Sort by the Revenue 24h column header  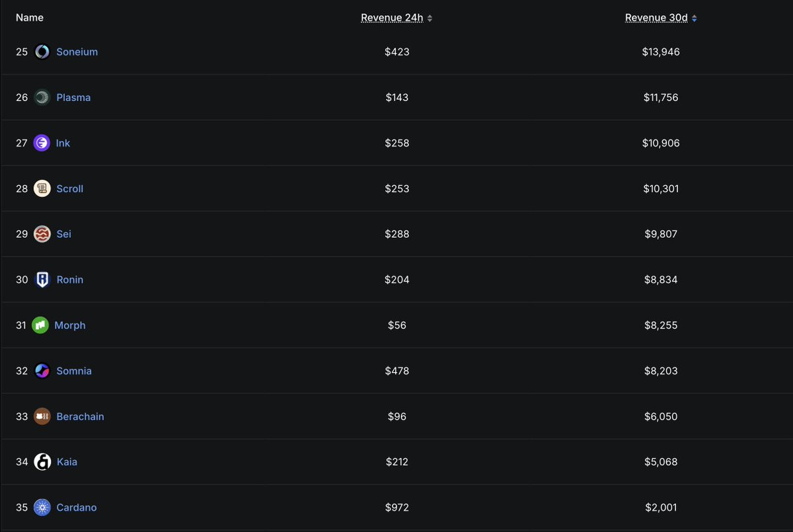pyautogui.click(x=391, y=18)
